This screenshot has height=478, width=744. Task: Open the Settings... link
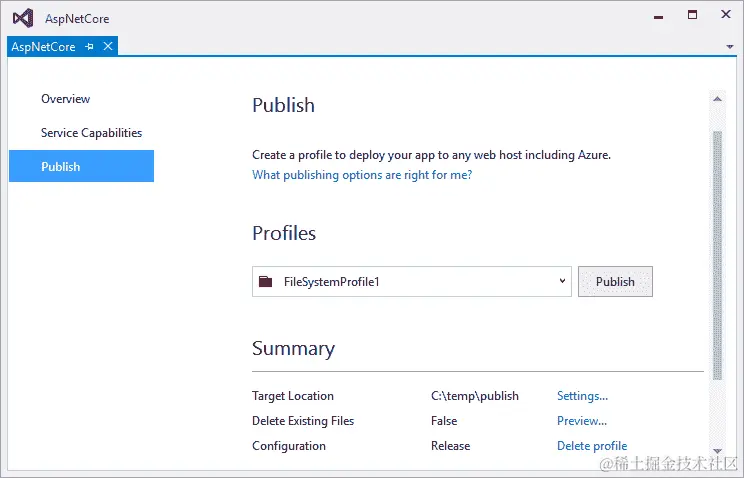click(582, 396)
